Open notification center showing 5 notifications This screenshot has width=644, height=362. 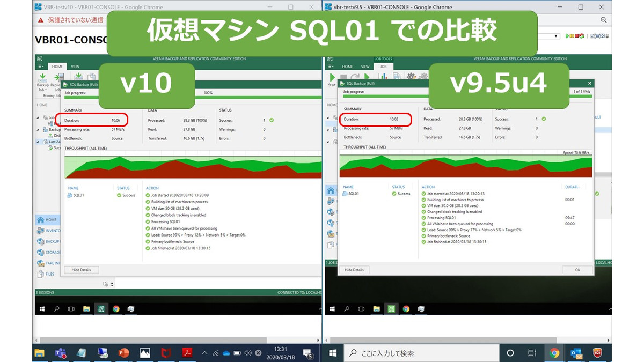309,354
